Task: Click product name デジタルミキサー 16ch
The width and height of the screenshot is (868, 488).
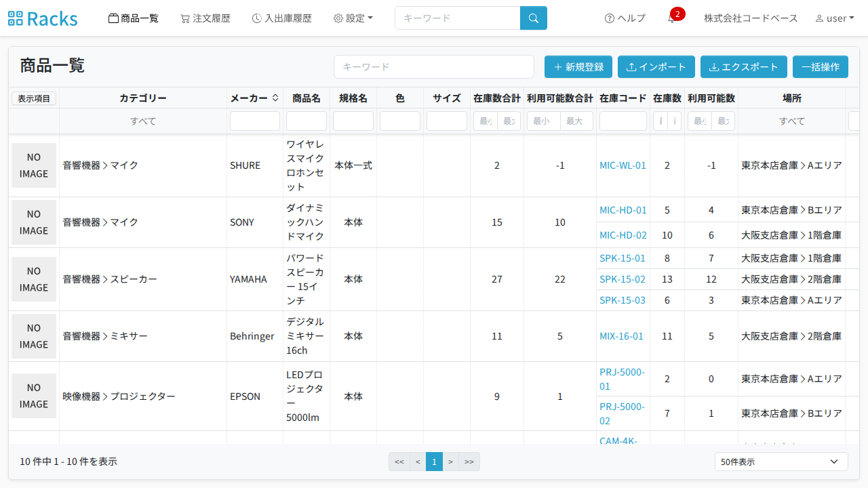Action: [305, 336]
